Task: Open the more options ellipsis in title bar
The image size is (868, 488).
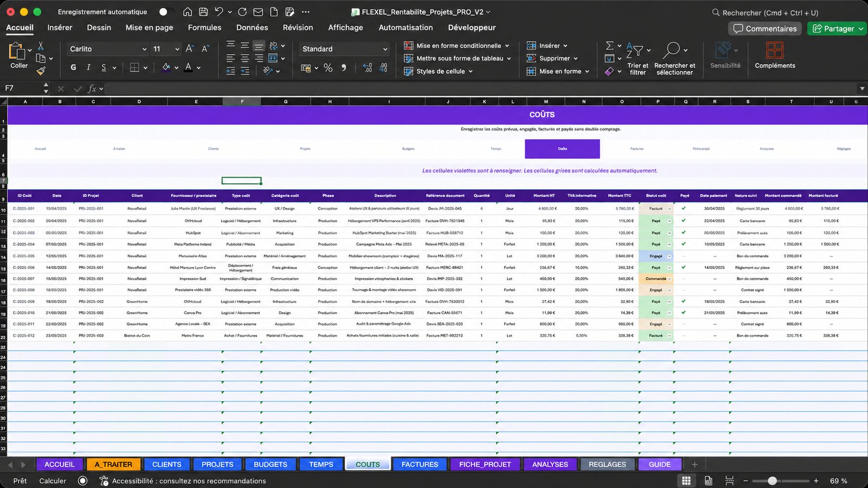Action: 305,12
